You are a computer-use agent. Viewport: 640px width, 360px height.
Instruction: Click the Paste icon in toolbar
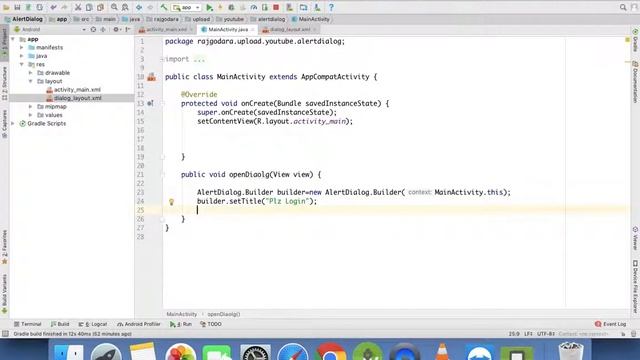pos(100,7)
